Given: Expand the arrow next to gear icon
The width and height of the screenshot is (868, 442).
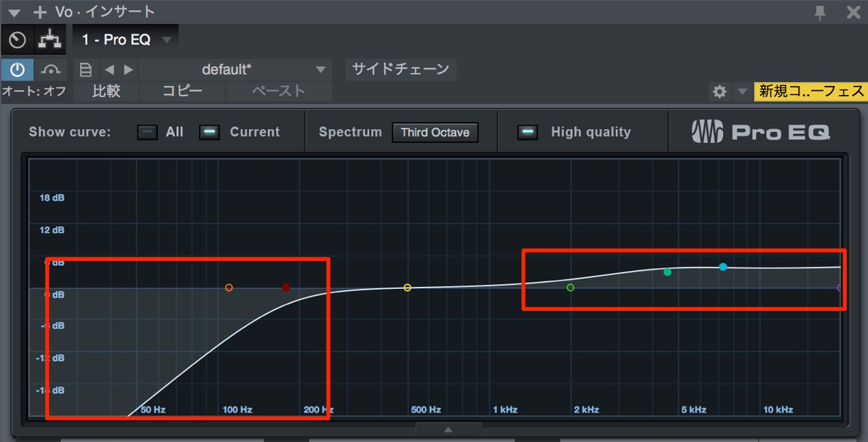Looking at the screenshot, I should (x=742, y=92).
